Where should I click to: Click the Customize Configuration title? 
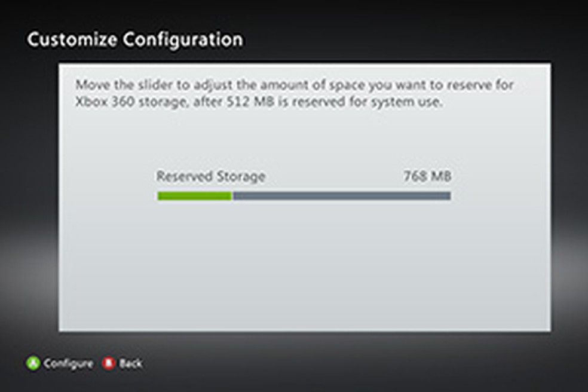tap(135, 39)
